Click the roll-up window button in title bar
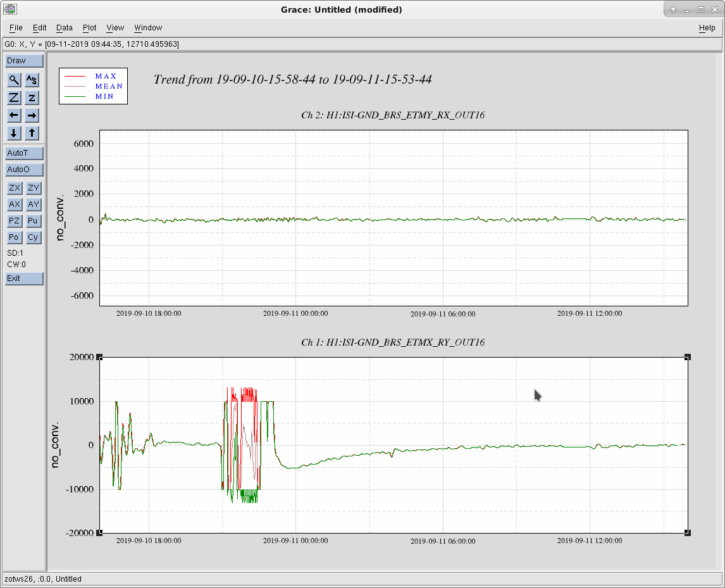Viewport: 725px width, 588px height. click(x=673, y=9)
